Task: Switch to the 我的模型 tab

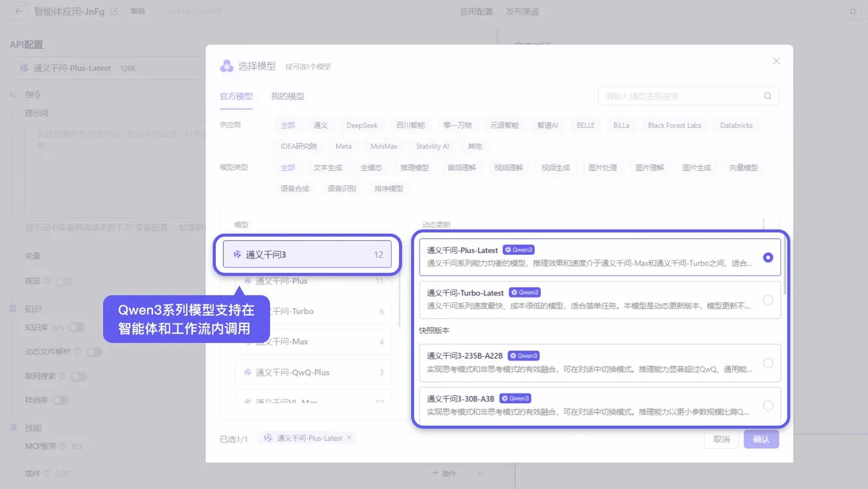Action: (x=288, y=96)
